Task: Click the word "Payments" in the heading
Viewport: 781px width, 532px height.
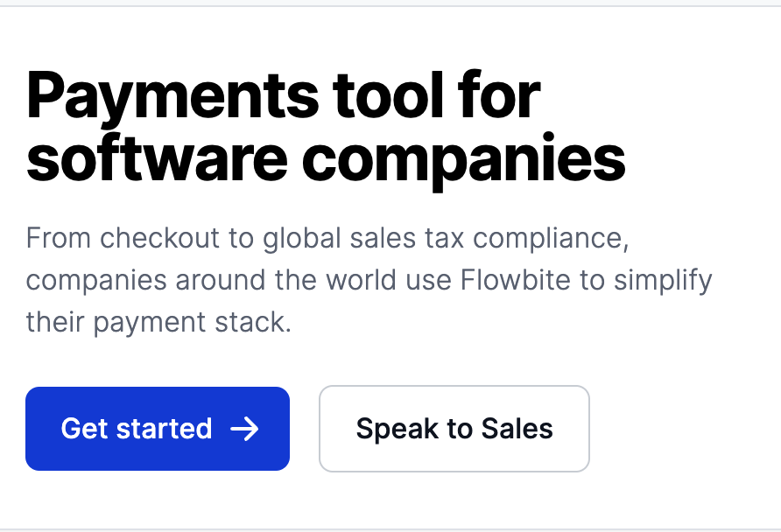Action: [x=172, y=96]
